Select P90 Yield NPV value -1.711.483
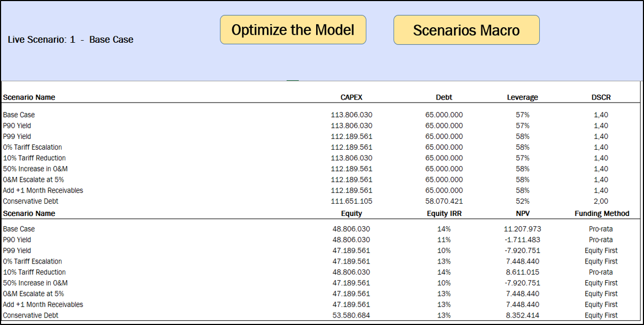The image size is (644, 325). (x=523, y=240)
